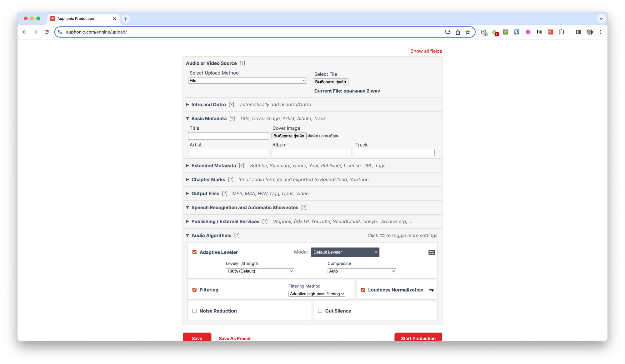The image size is (625, 364).
Task: Click the browser reload icon
Action: click(x=47, y=32)
